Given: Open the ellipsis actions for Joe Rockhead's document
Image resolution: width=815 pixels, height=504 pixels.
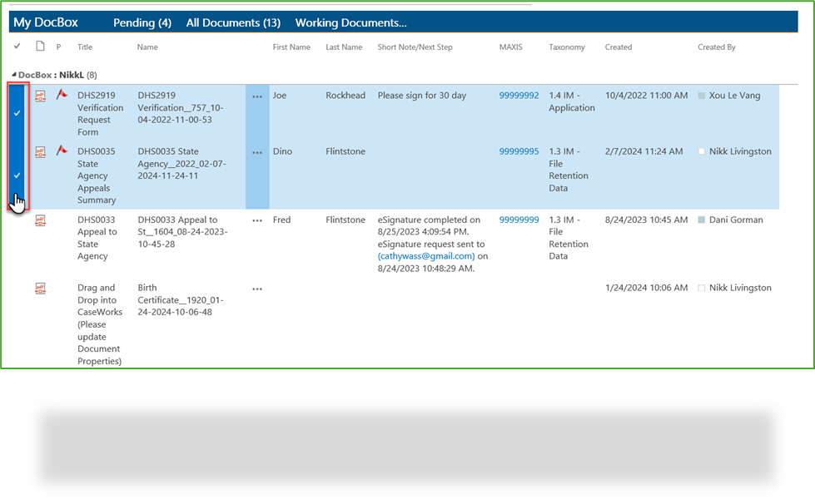Looking at the screenshot, I should coord(257,96).
